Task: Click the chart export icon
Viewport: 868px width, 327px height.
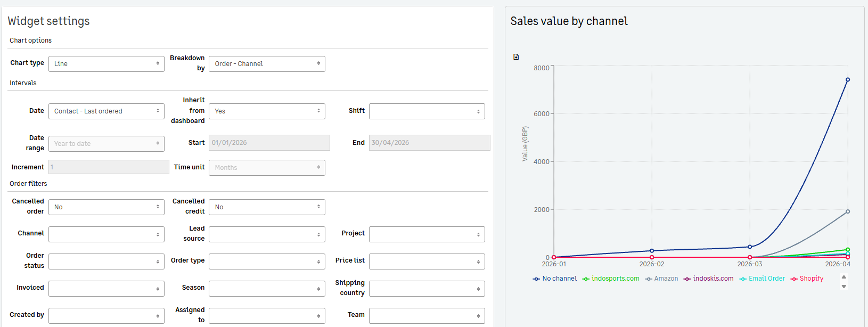Action: [516, 57]
